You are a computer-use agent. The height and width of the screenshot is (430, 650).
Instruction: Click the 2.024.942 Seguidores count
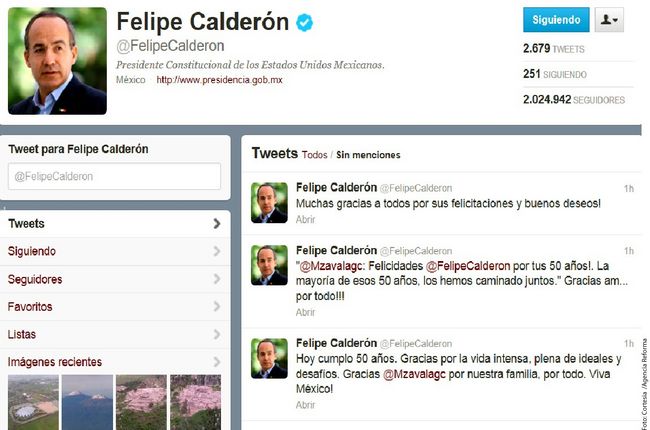click(x=574, y=100)
